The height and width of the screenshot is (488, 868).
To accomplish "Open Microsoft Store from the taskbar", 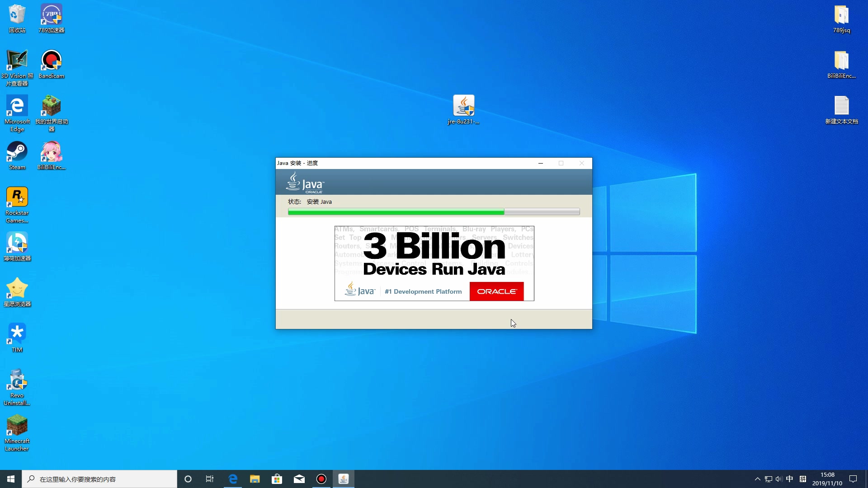I will click(x=277, y=479).
